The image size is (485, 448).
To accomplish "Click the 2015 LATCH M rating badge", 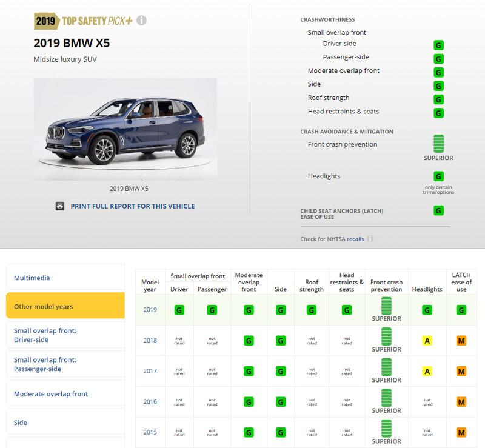I will pos(461,432).
